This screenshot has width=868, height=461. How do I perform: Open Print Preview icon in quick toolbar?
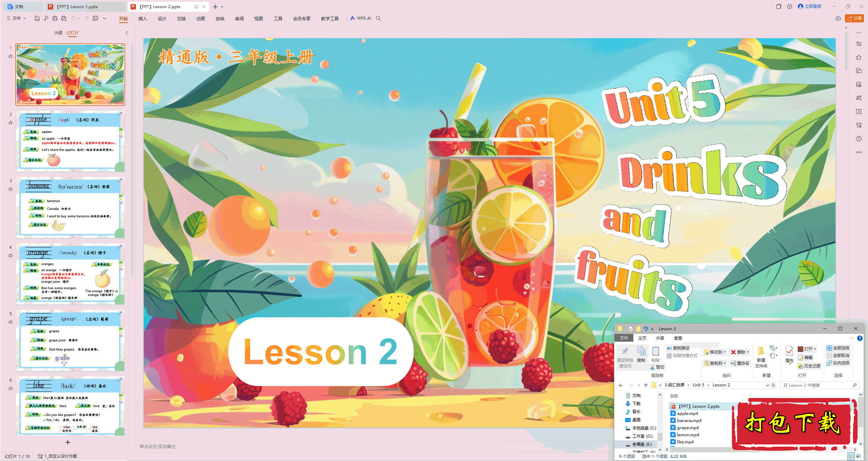[64, 18]
